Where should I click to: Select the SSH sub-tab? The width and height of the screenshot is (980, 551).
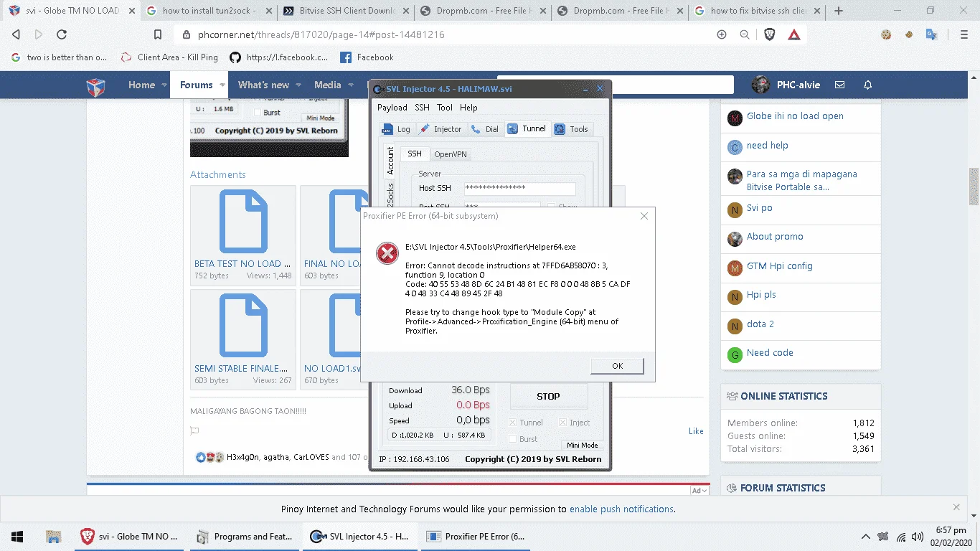click(415, 154)
